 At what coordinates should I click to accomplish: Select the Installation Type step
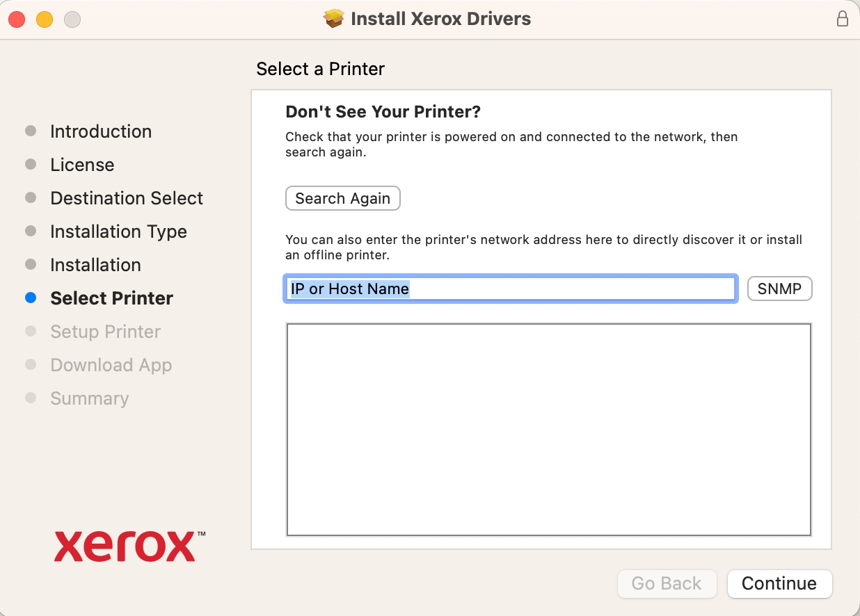(x=118, y=232)
